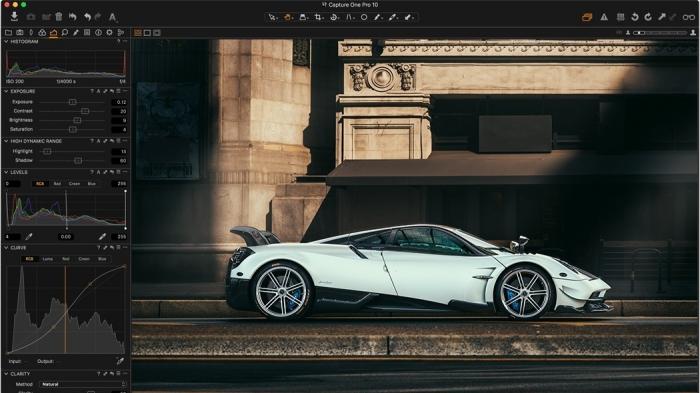Collapse the Curve panel
The height and width of the screenshot is (393, 700).
tap(6, 247)
